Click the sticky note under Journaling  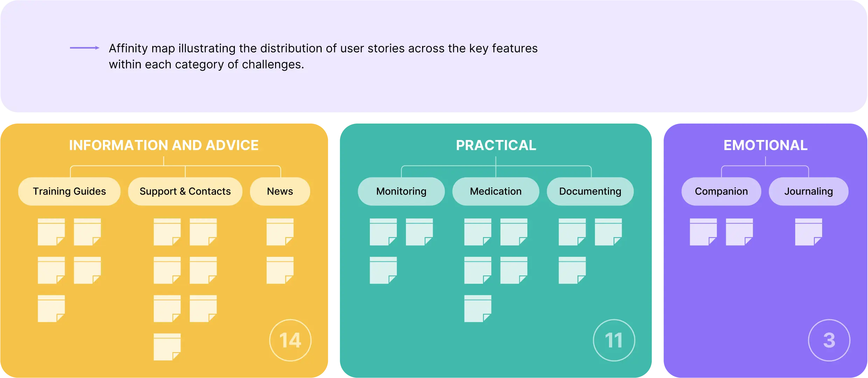tap(808, 232)
